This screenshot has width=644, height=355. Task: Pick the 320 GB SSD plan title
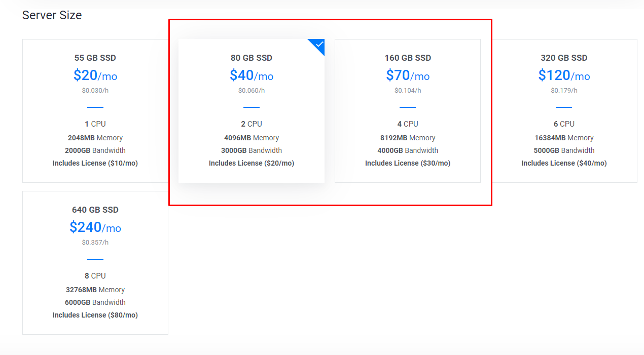point(564,58)
